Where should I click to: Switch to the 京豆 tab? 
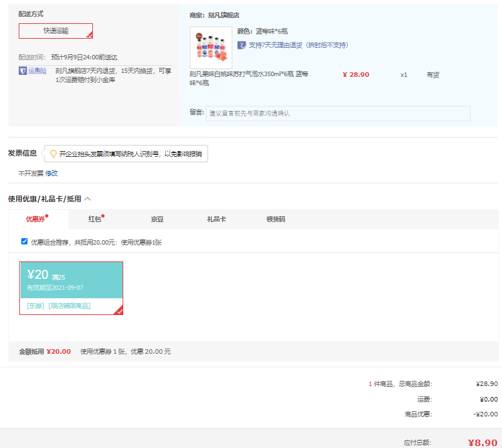[157, 219]
